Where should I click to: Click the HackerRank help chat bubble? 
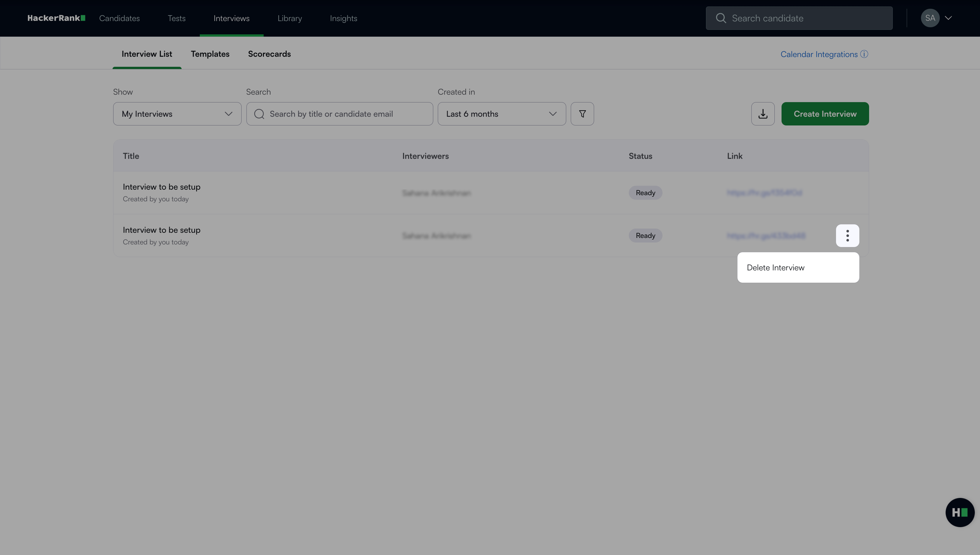pos(960,512)
